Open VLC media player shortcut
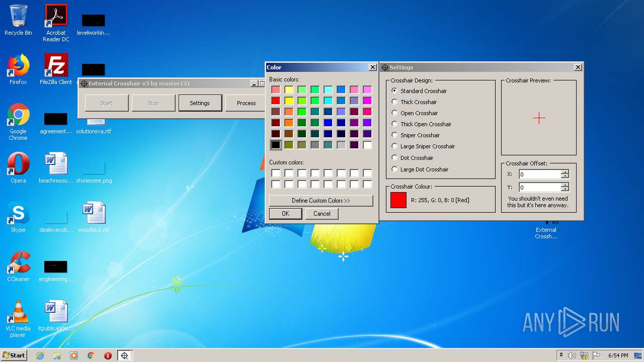The width and height of the screenshot is (644, 362). [x=18, y=319]
